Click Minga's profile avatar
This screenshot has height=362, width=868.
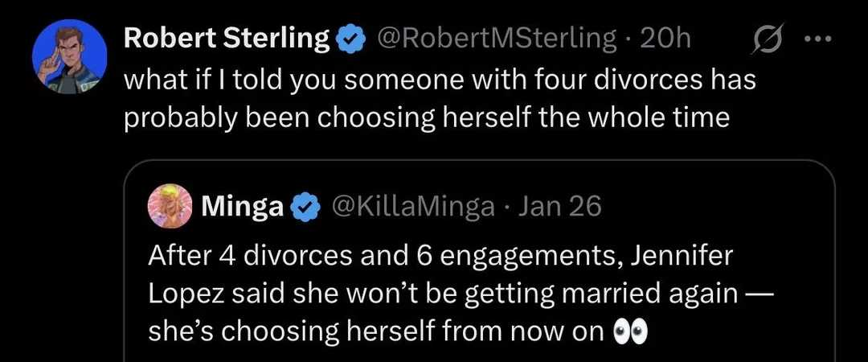point(169,206)
